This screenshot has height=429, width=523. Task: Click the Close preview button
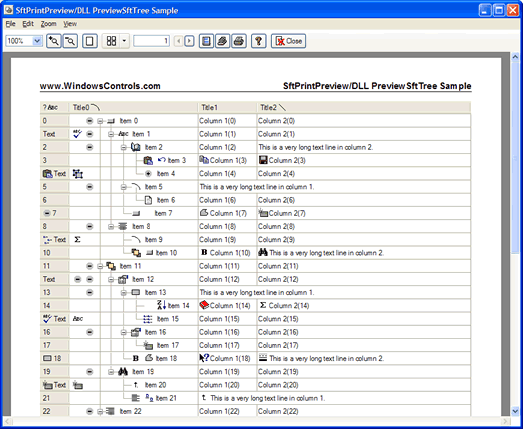(289, 41)
